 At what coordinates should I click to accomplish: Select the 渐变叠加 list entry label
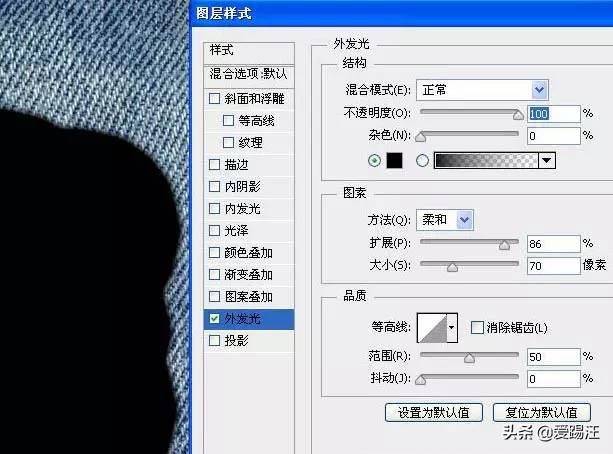point(249,275)
